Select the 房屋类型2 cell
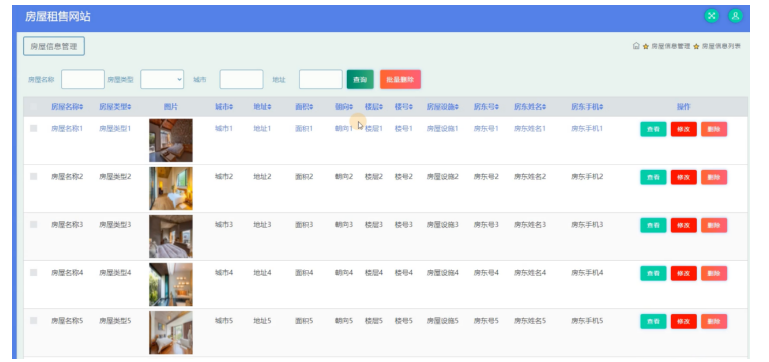769x362 pixels. [x=115, y=177]
